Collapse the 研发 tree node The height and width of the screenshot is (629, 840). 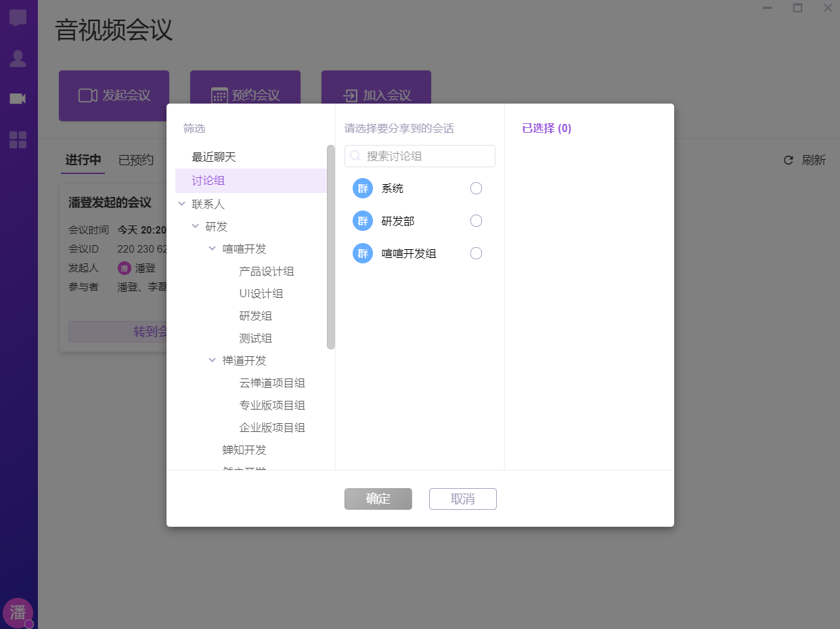pos(196,226)
